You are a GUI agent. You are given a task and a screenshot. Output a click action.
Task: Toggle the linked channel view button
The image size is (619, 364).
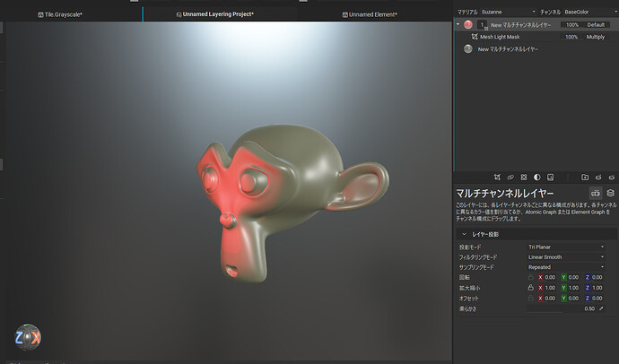click(596, 193)
